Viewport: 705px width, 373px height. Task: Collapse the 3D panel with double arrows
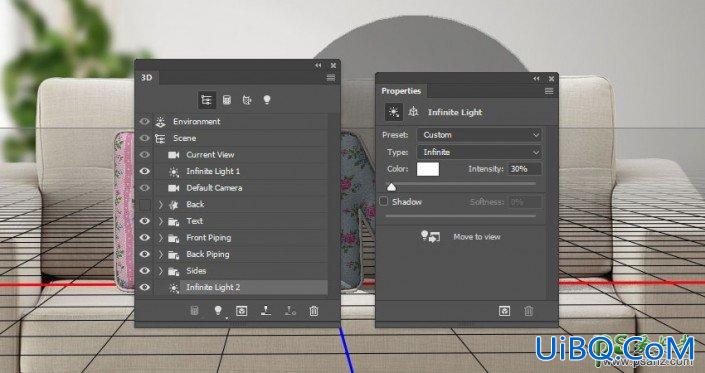pos(318,66)
